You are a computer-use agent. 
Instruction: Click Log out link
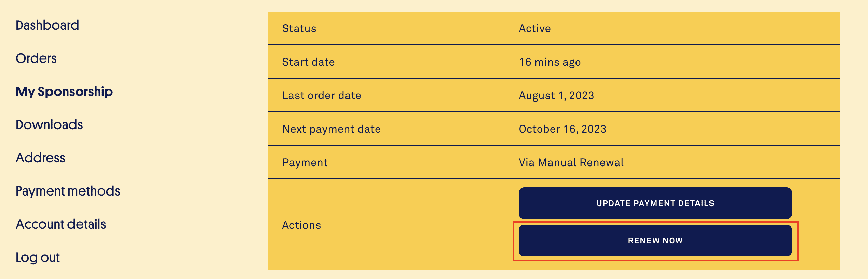click(38, 257)
